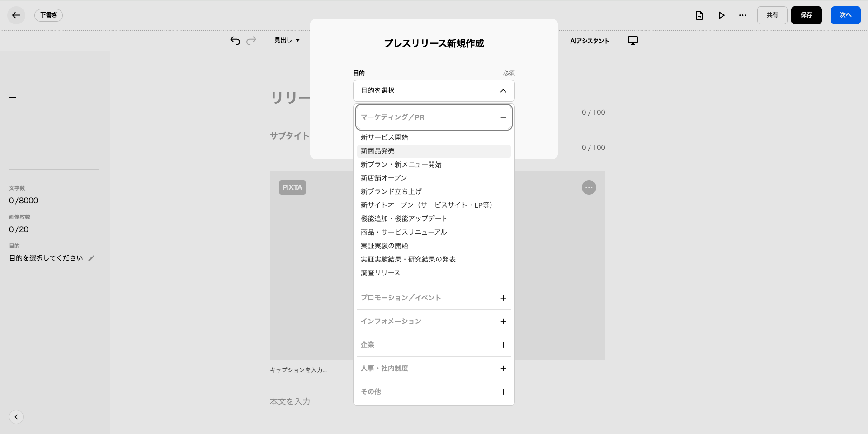Click the 下書き draft badge
Screen dimensions: 868x434
pyautogui.click(x=48, y=15)
